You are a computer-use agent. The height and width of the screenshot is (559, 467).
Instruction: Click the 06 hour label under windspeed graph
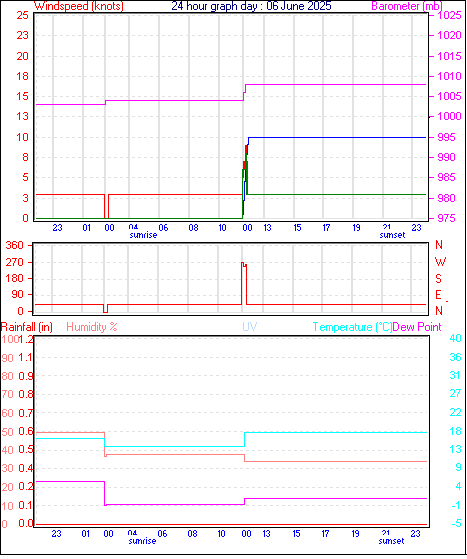coord(163,228)
